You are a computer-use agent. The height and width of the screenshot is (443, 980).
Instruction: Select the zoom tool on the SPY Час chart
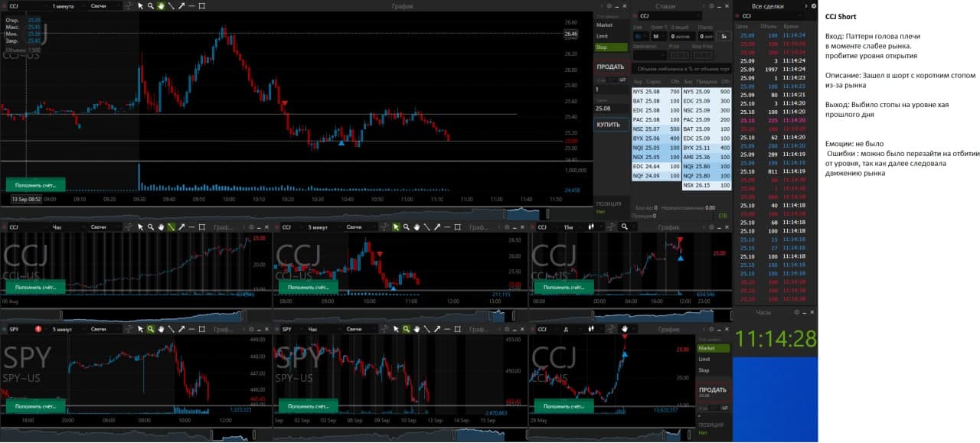[406, 329]
